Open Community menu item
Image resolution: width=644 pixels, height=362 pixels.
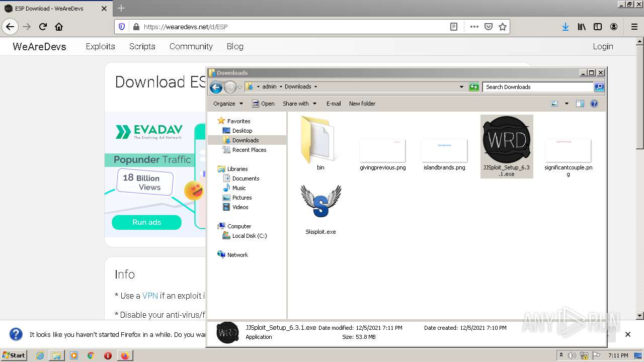coord(191,46)
